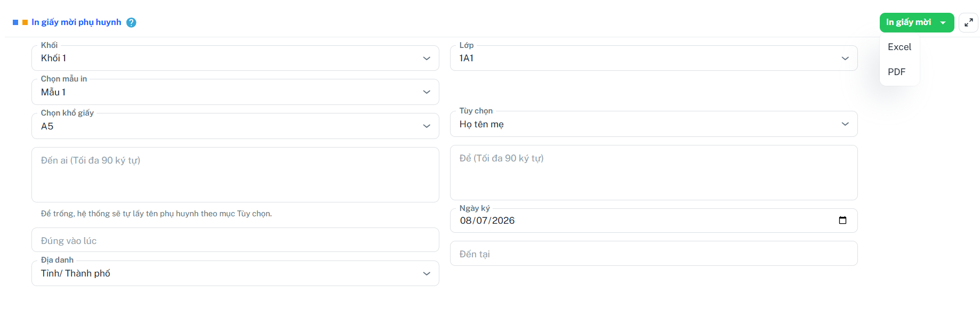The image size is (980, 309).
Task: Click into the Đúng vào lúc field
Action: click(x=235, y=240)
